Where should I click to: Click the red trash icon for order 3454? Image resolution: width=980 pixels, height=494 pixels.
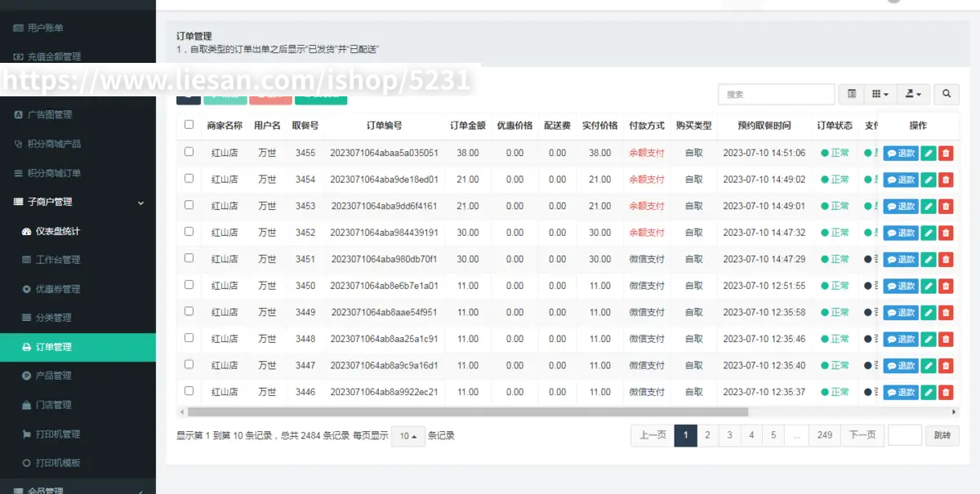[946, 180]
